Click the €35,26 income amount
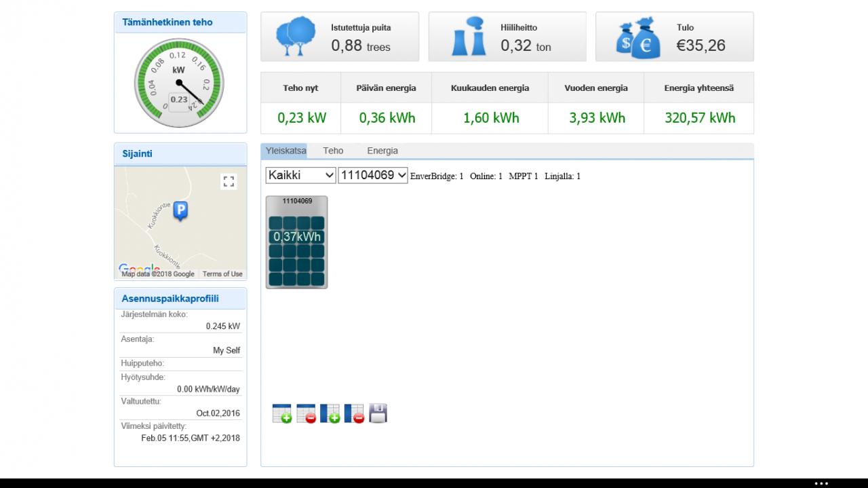The height and width of the screenshot is (488, 868). point(701,45)
